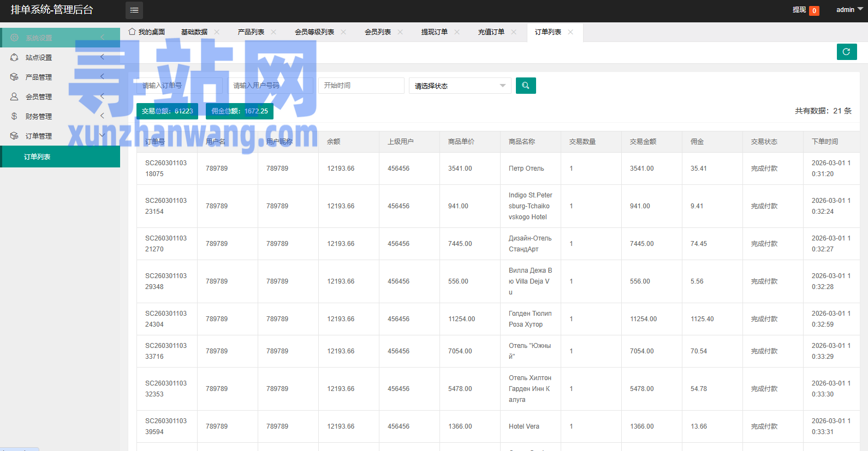Click the 订单管理 box icon
The image size is (868, 451).
pyautogui.click(x=14, y=136)
